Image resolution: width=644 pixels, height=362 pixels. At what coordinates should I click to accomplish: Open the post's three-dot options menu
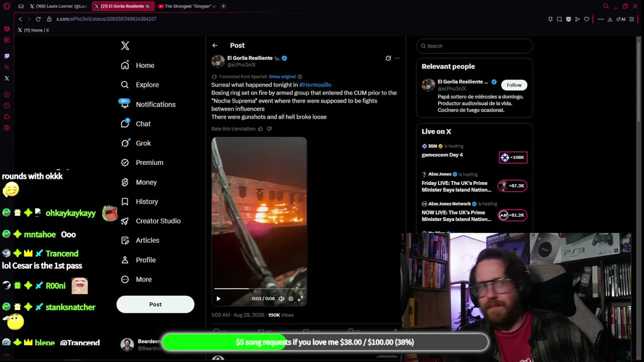(397, 58)
